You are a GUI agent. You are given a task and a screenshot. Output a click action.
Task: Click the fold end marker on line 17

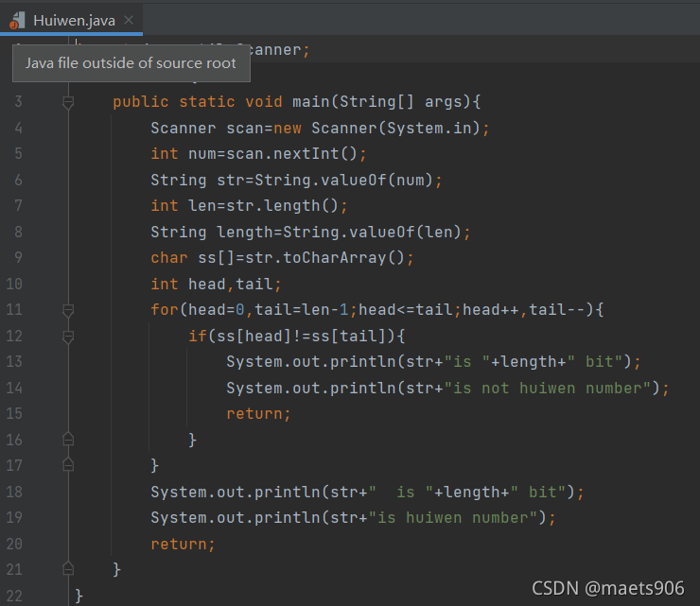click(x=68, y=465)
